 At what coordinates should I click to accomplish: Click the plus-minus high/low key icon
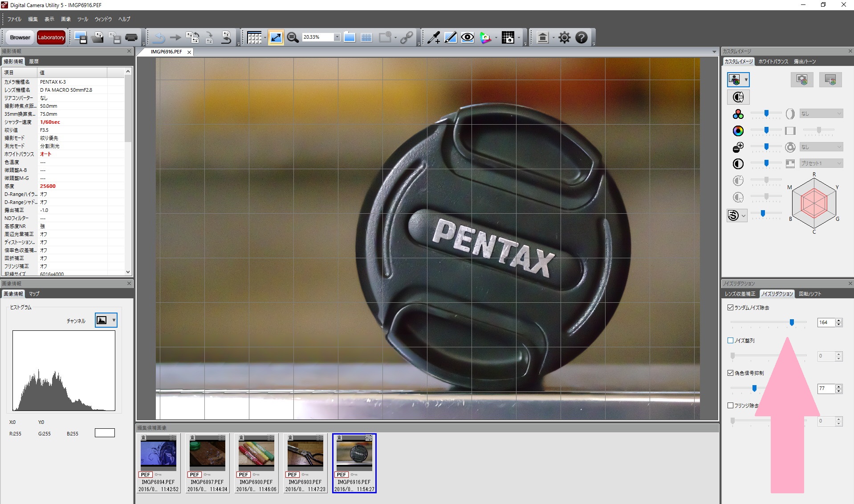pos(738,147)
